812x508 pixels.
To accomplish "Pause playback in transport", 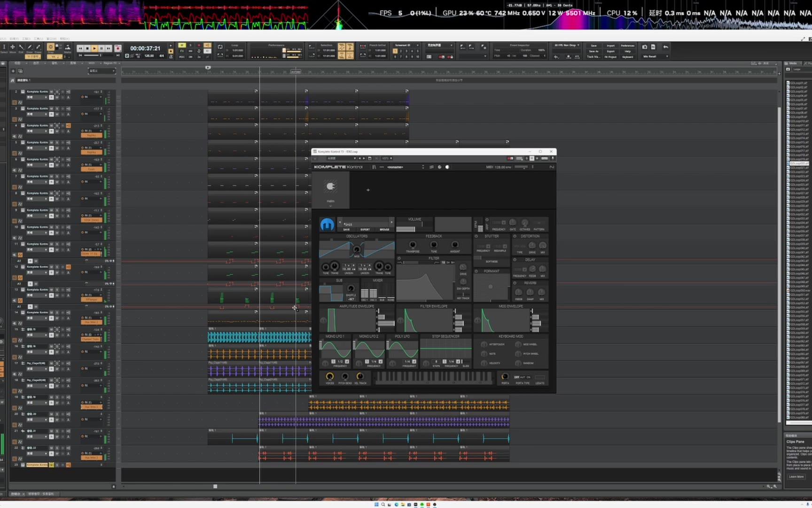I will (101, 48).
